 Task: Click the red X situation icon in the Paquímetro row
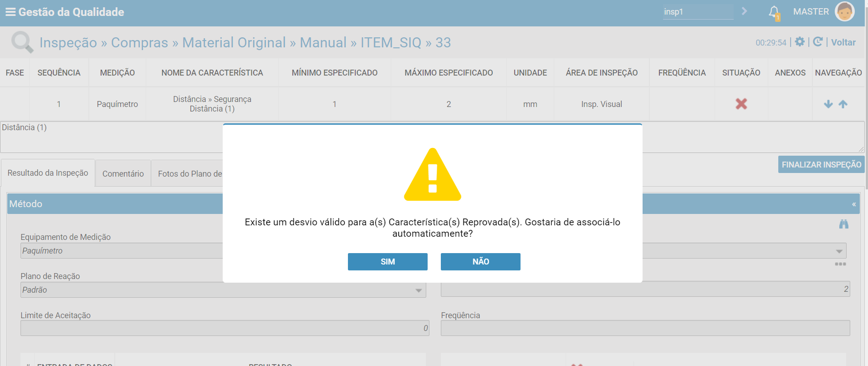[x=741, y=104]
